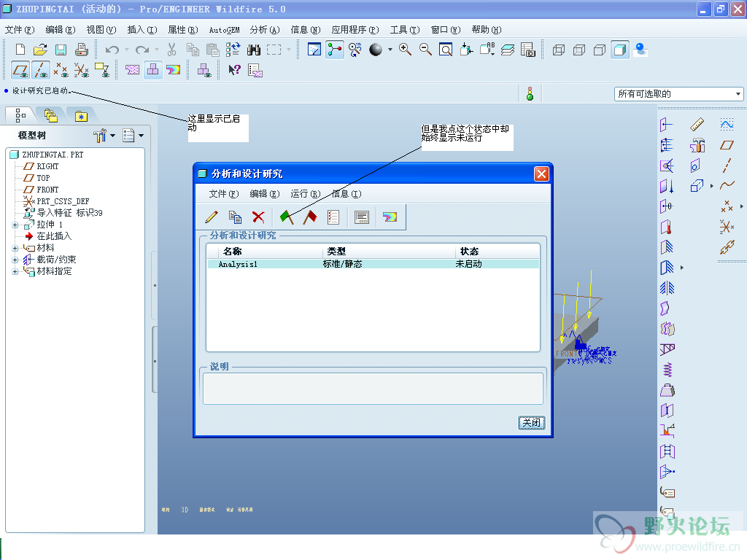Toggle datum point display

(61, 71)
